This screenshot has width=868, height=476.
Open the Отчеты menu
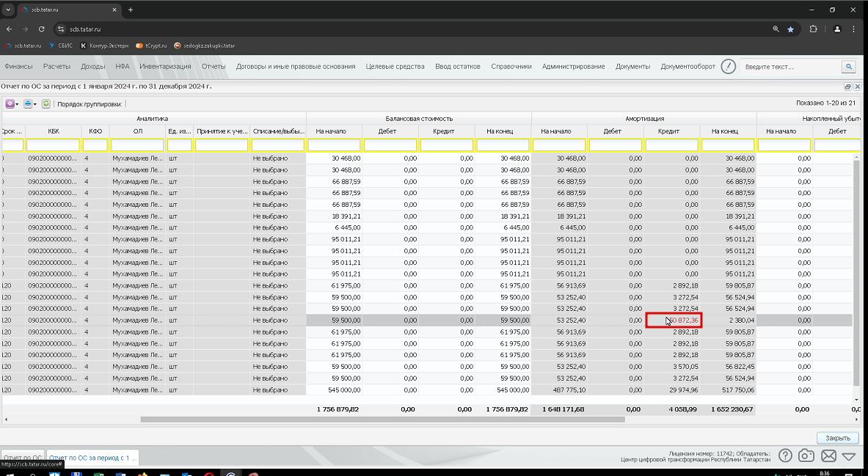214,67
